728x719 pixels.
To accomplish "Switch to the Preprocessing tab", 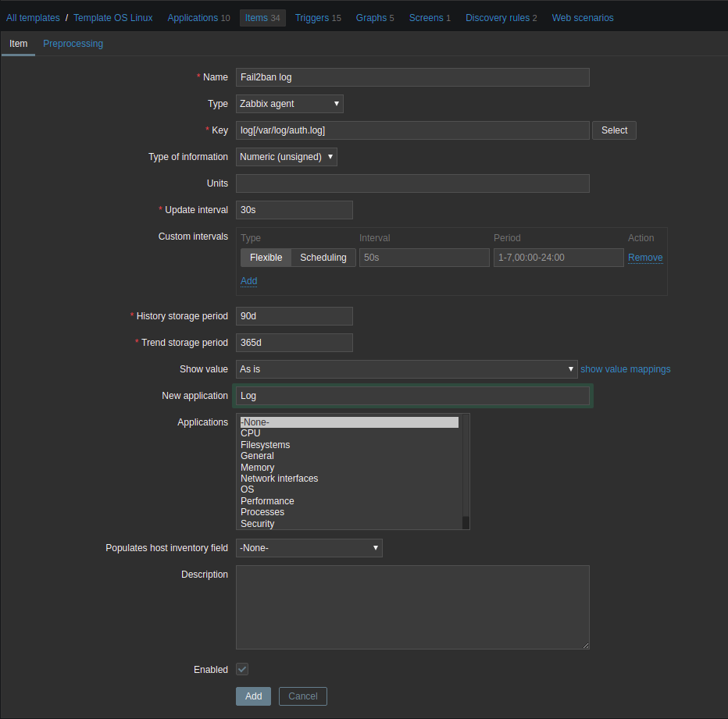I will 73,44.
